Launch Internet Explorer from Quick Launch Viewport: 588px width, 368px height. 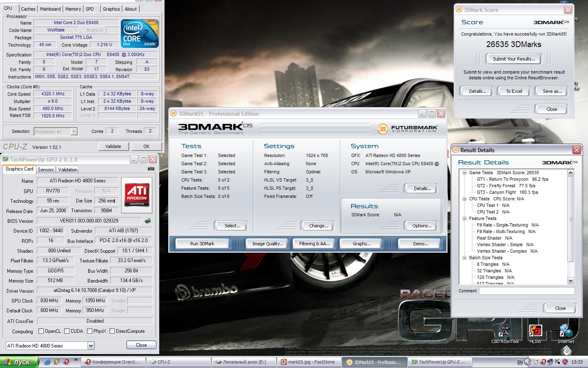coord(47,362)
